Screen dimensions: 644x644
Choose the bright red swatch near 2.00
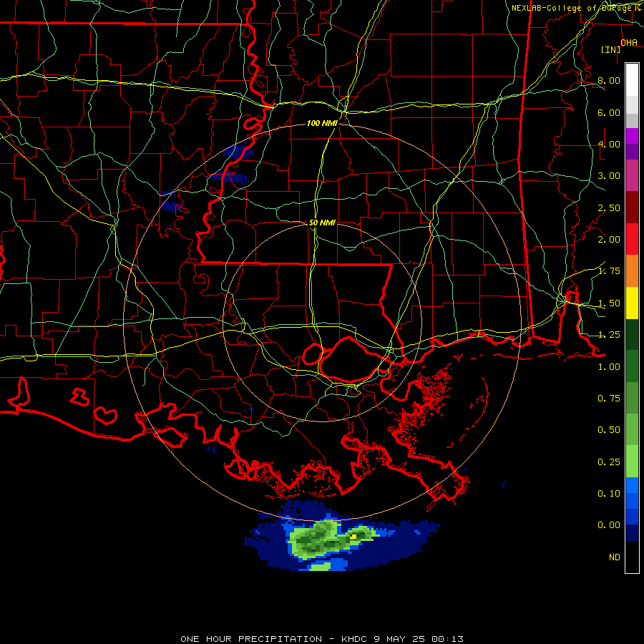point(632,239)
